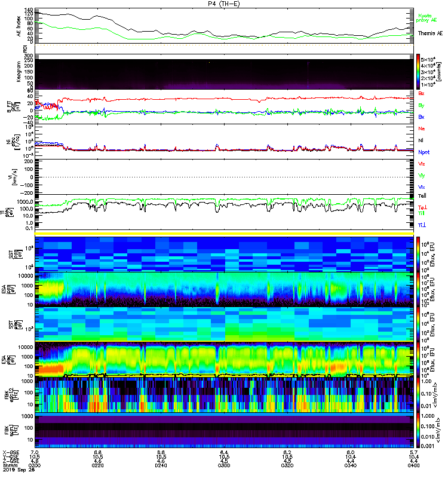Select the green "Kyoto proxy AE" legend label
The image size is (448, 478).
426,18
